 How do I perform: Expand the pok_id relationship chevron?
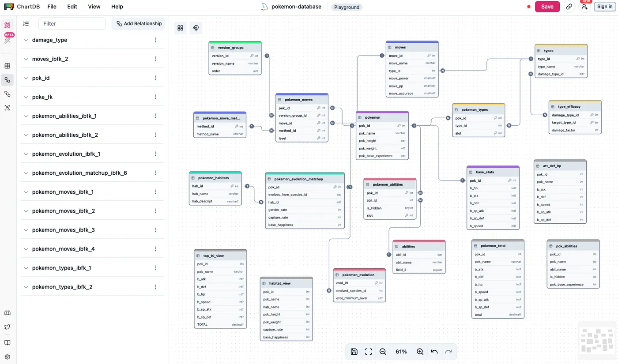[x=26, y=78]
